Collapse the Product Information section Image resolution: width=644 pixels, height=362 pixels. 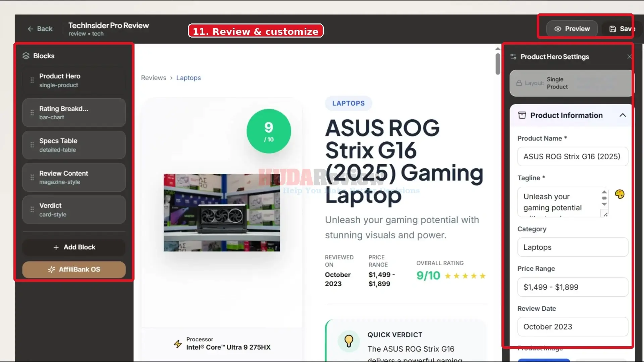point(623,115)
